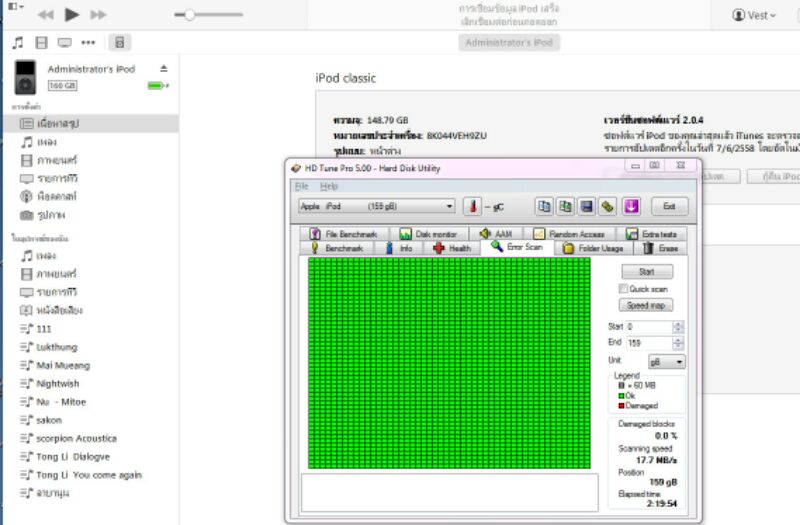This screenshot has height=525, width=800.
Task: Click the iPod device icon in iTunes toolbar
Action: pos(120,43)
